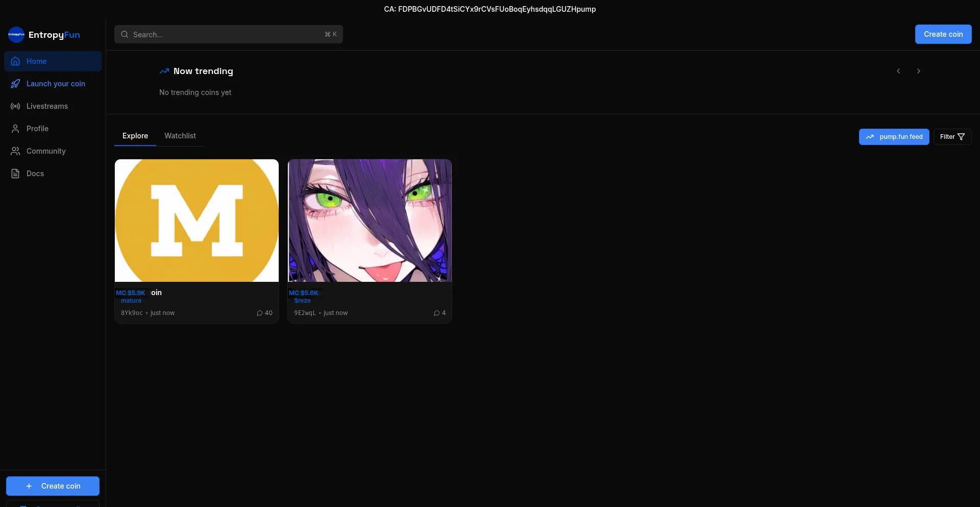Click the funnel icon on the Filter button

click(962, 136)
